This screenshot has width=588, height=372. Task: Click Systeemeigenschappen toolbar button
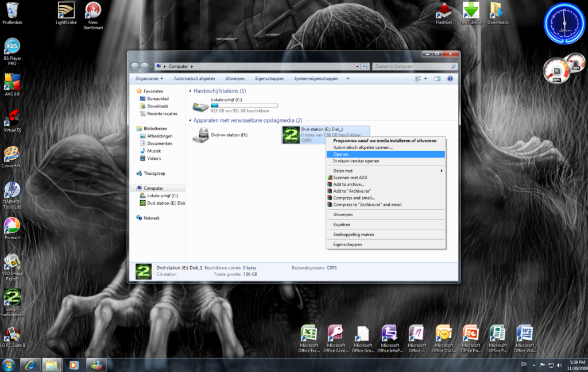pyautogui.click(x=316, y=78)
